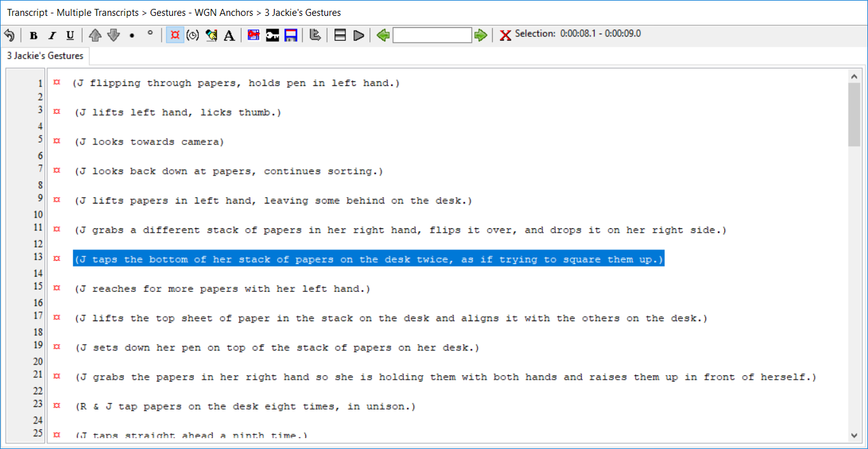
Task: Click the toolbar search text field
Action: [432, 36]
